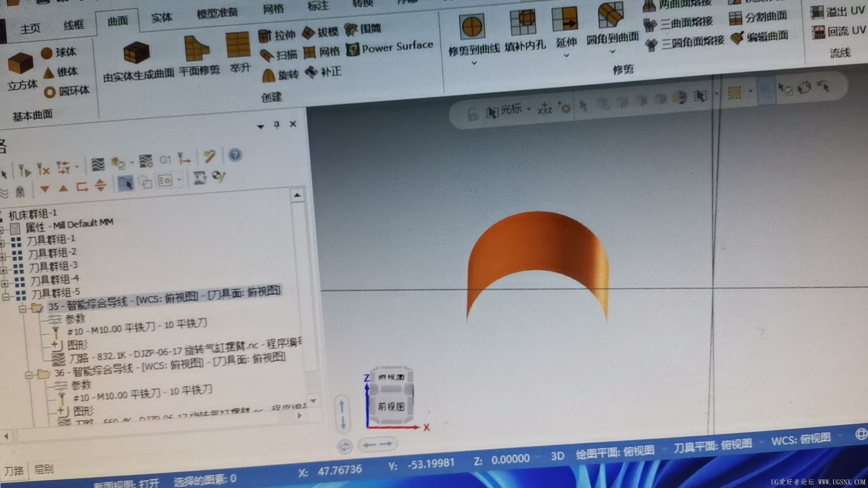Switch to the 线框 ribbon tab
The height and width of the screenshot is (488, 868).
(x=74, y=25)
